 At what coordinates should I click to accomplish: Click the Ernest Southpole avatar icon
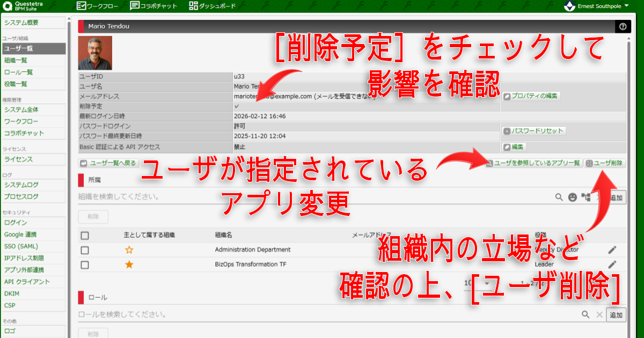[x=569, y=6]
